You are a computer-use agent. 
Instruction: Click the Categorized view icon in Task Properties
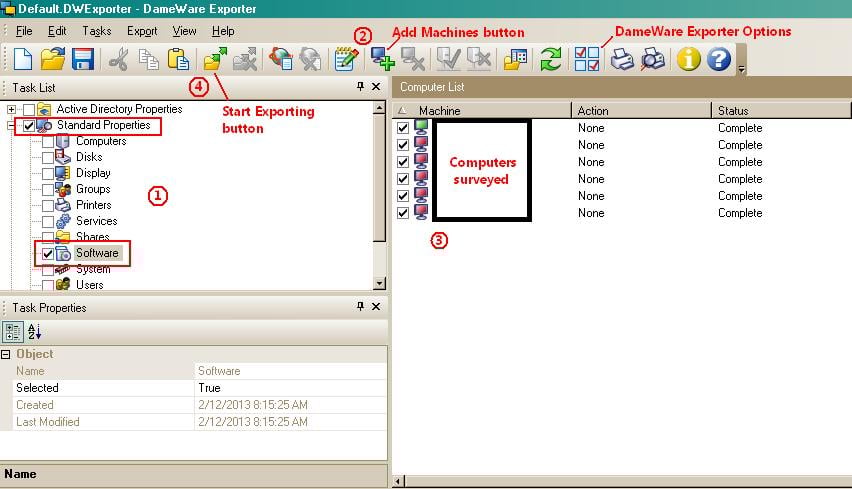tap(12, 331)
